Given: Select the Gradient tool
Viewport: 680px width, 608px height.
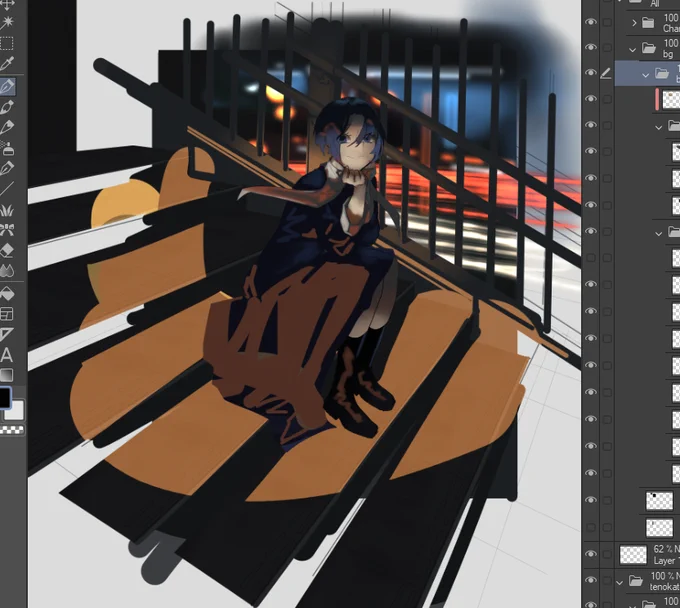Looking at the screenshot, I should coord(7,375).
